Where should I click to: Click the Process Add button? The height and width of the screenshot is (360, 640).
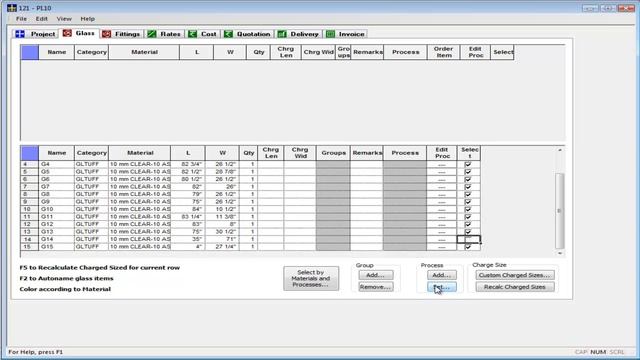tap(442, 275)
